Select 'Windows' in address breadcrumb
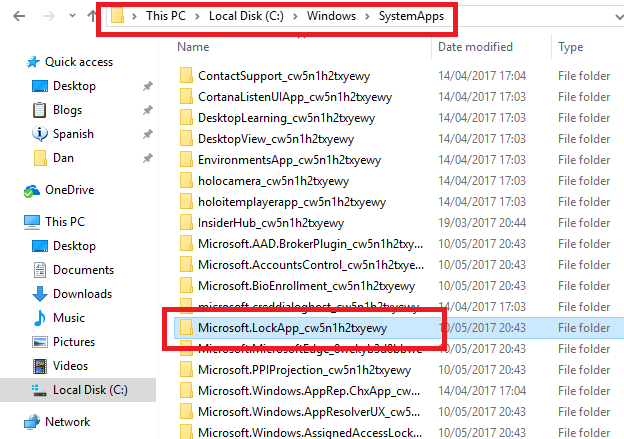 point(331,16)
